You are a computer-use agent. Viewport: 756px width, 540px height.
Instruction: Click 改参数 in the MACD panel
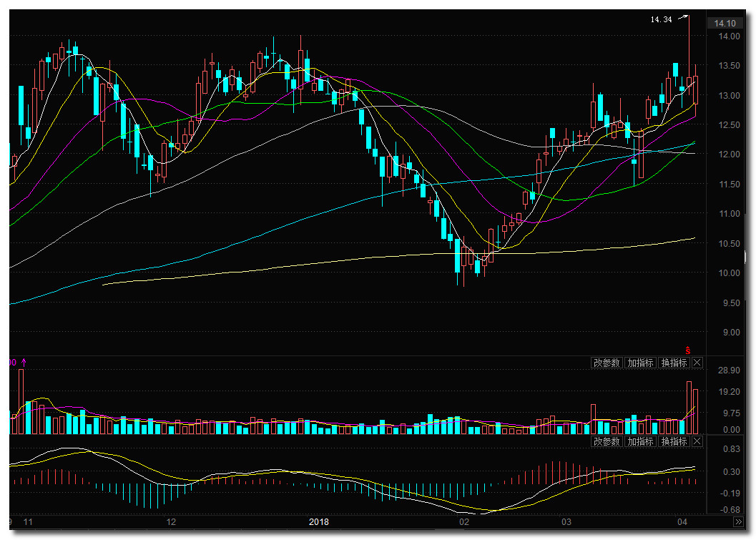[x=607, y=441]
